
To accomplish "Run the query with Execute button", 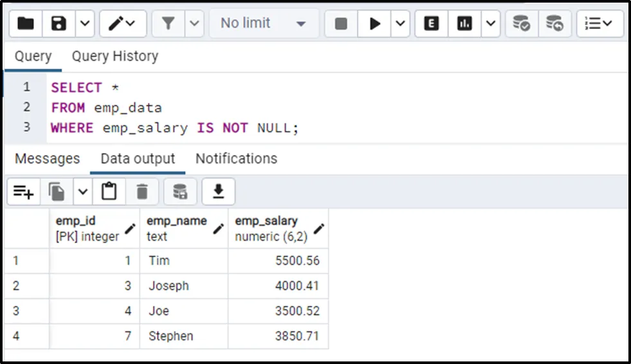I will pyautogui.click(x=374, y=24).
